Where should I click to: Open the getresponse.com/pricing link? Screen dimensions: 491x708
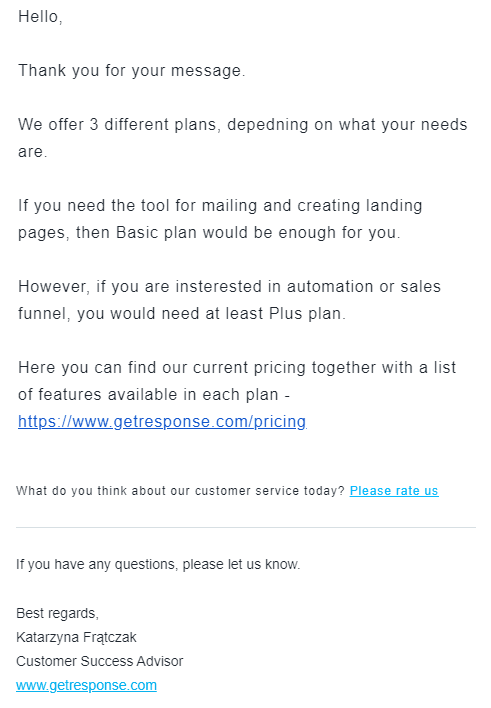click(162, 421)
